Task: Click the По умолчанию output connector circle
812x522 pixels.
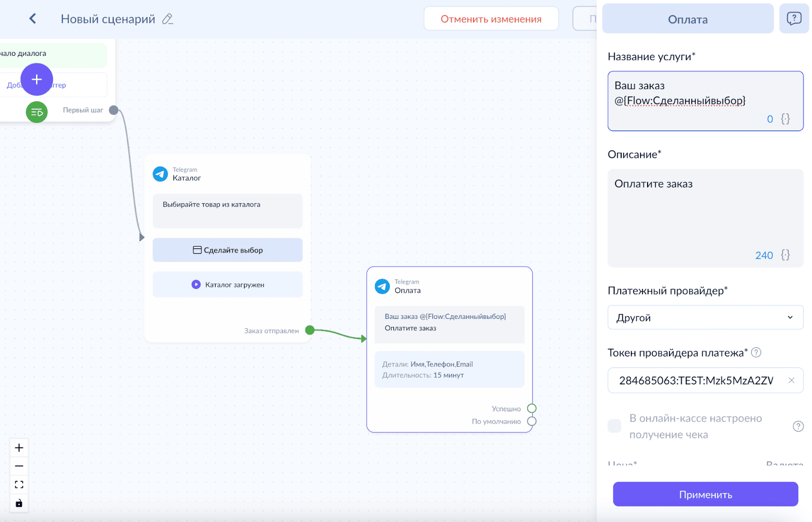Action: [x=532, y=421]
